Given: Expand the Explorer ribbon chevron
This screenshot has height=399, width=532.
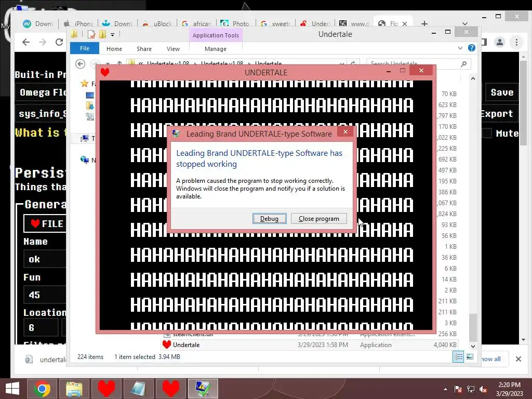Looking at the screenshot, I should point(460,48).
